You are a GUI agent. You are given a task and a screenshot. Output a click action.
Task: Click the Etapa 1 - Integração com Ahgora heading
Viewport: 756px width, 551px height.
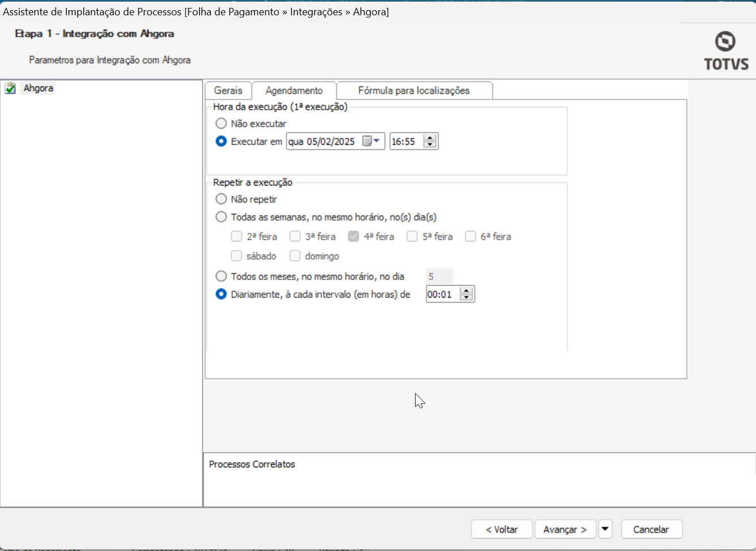[x=94, y=34]
